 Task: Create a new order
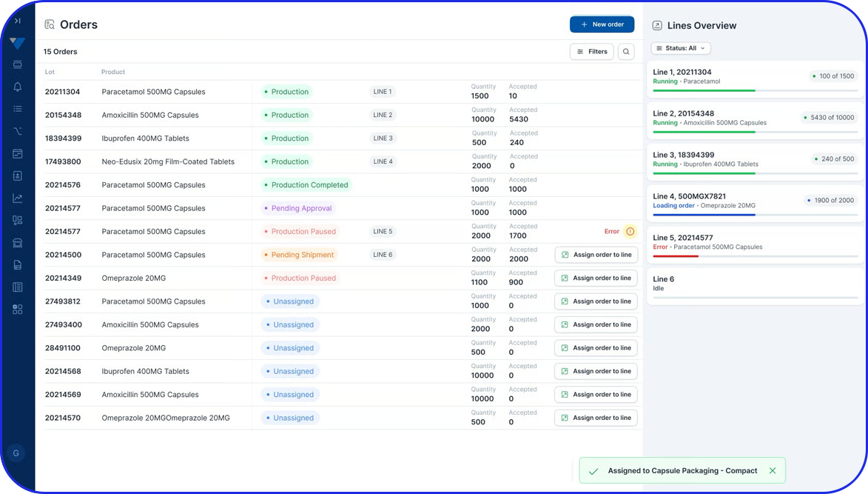(602, 24)
